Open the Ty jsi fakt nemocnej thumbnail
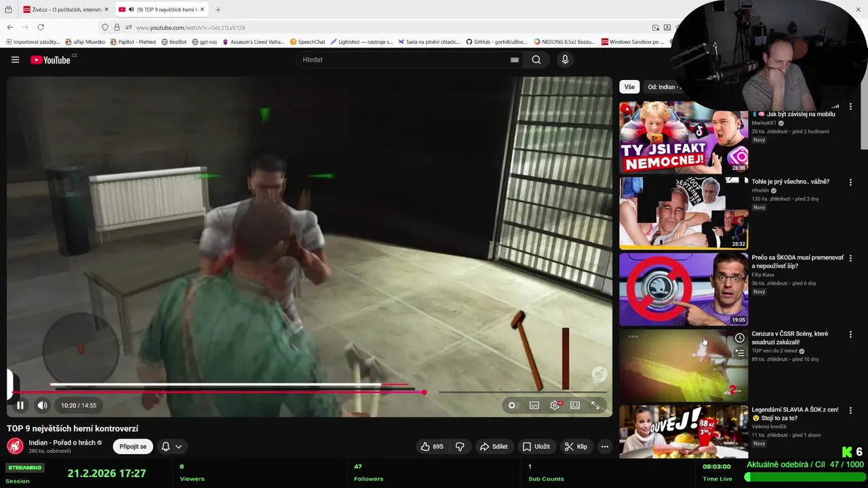 pos(684,138)
